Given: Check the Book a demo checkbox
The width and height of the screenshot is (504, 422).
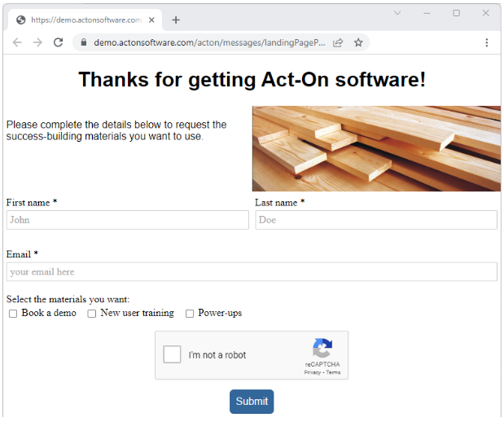Looking at the screenshot, I should click(13, 314).
